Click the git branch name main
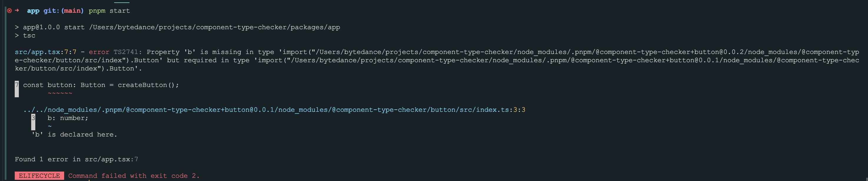The height and width of the screenshot is (181, 868). pos(72,11)
